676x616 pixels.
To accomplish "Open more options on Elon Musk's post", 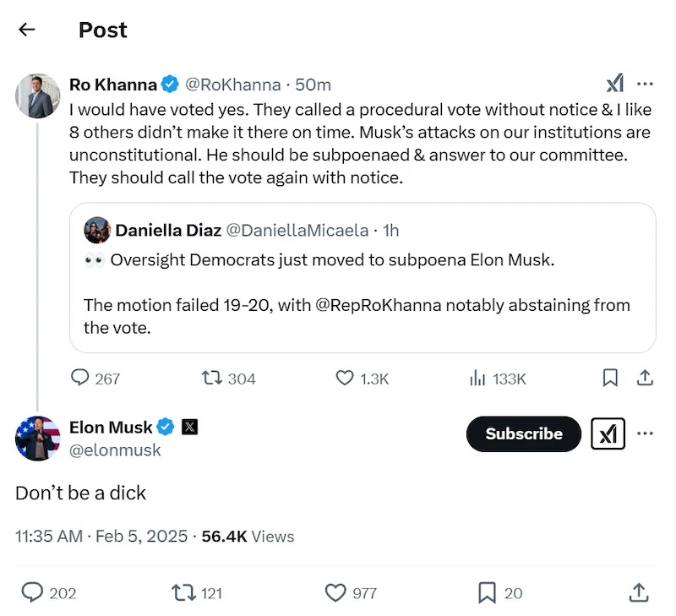I will point(645,433).
